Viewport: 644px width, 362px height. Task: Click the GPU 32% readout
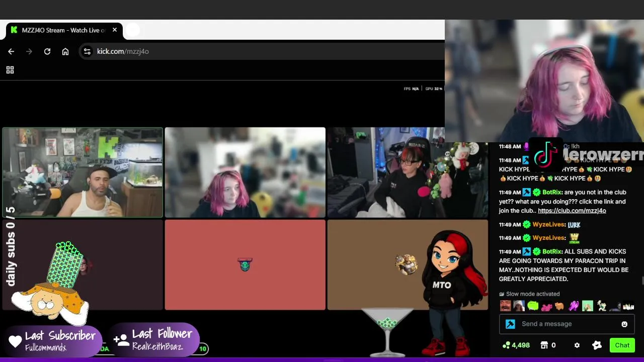click(434, 89)
